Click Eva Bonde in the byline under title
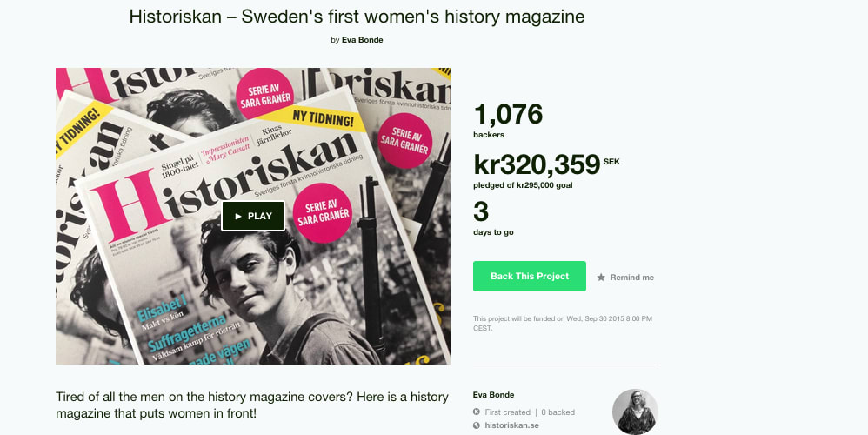868x435 pixels. [365, 40]
